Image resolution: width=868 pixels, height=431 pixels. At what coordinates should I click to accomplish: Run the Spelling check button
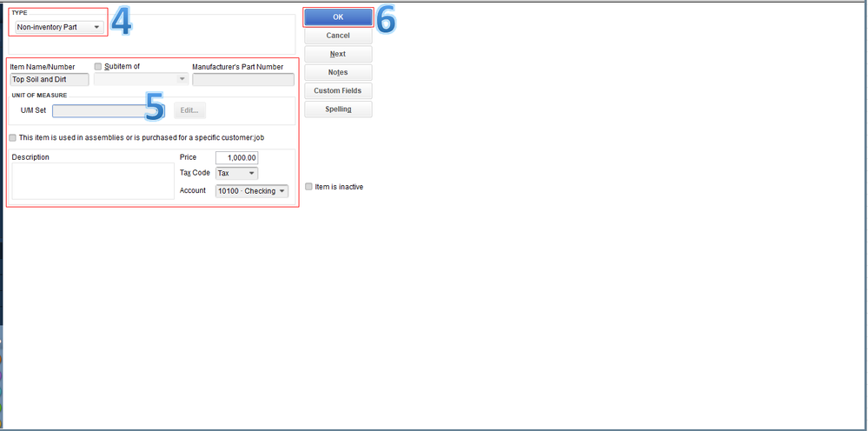coord(338,109)
